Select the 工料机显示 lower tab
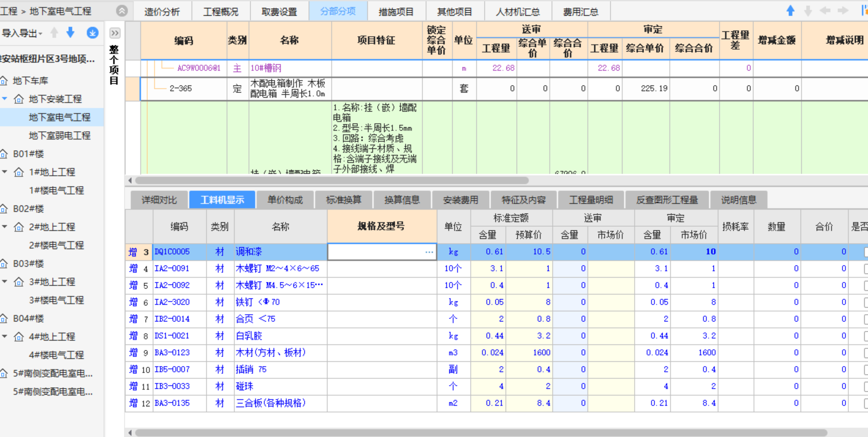 click(x=222, y=200)
